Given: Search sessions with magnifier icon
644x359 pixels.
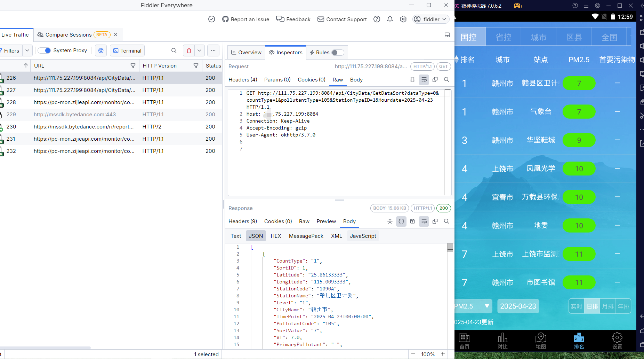Looking at the screenshot, I should point(174,50).
